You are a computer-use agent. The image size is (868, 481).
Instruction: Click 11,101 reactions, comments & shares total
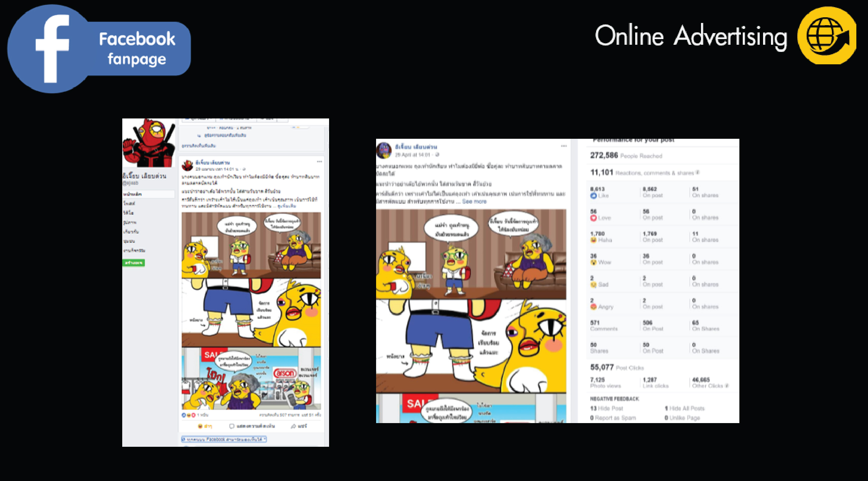642,173
